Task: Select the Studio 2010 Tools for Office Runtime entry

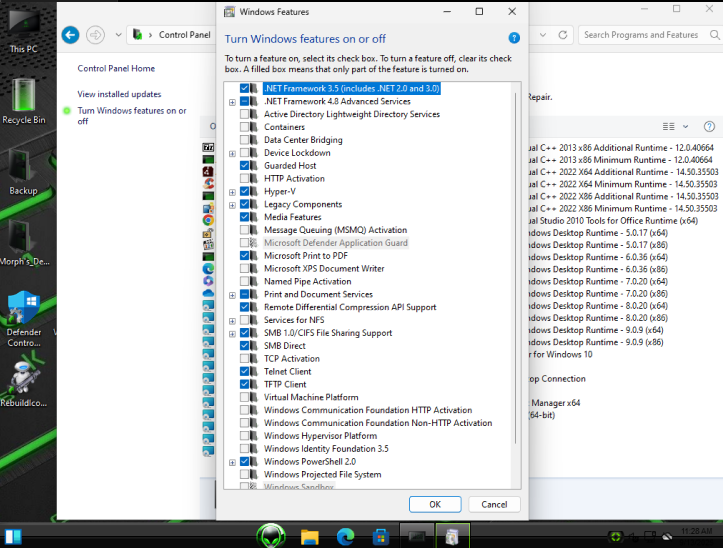Action: [x=614, y=220]
